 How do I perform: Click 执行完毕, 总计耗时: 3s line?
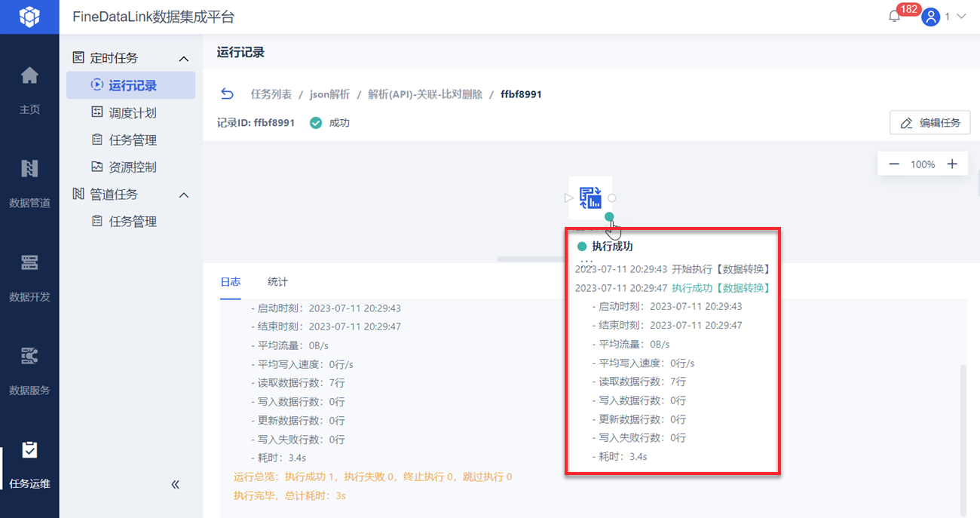click(x=289, y=495)
